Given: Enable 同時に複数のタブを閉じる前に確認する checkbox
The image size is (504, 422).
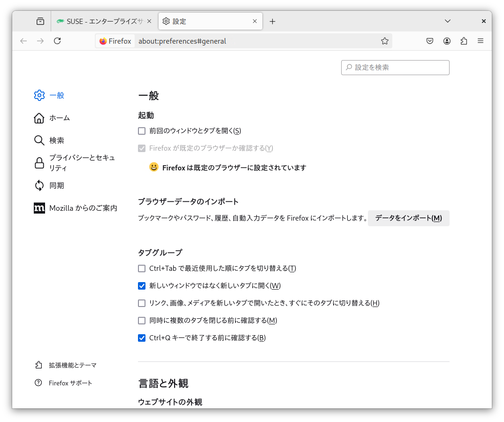Looking at the screenshot, I should pyautogui.click(x=142, y=321).
